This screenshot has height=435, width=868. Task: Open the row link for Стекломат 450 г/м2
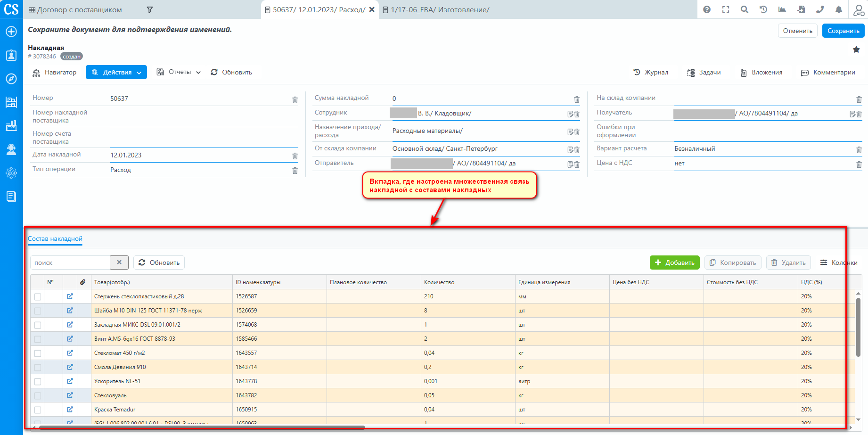pyautogui.click(x=70, y=353)
